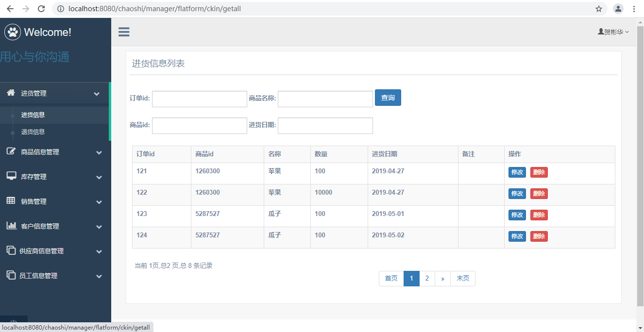Expand the 销售管理 chevron
Screen dimensions: 644x332
pyautogui.click(x=99, y=202)
